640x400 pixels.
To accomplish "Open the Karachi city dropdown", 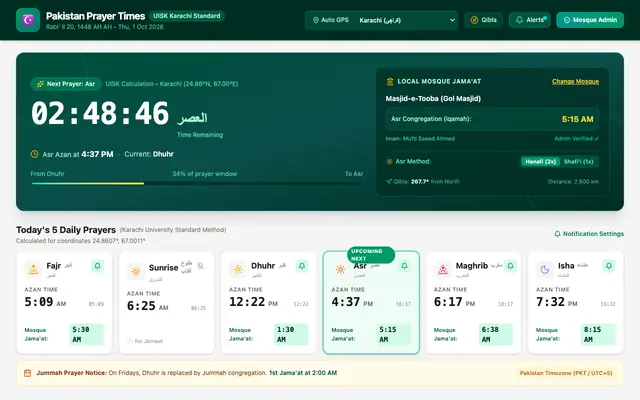I will [x=406, y=20].
